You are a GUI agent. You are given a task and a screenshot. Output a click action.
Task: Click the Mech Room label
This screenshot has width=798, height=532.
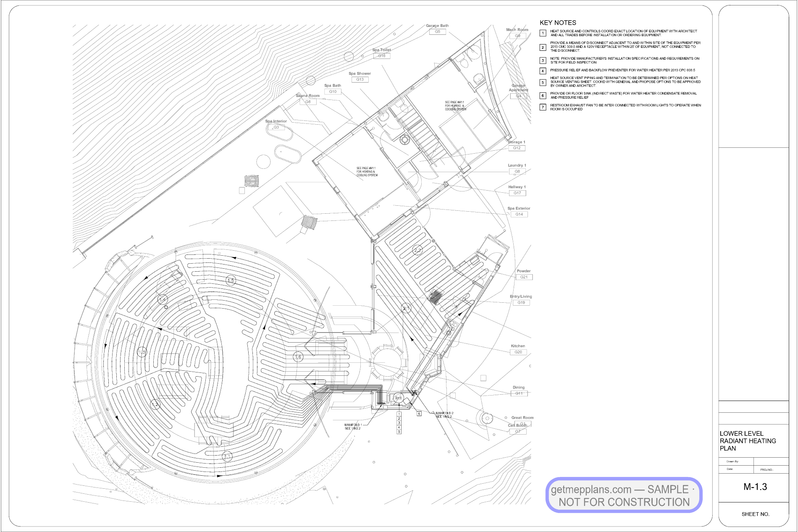coord(517,30)
